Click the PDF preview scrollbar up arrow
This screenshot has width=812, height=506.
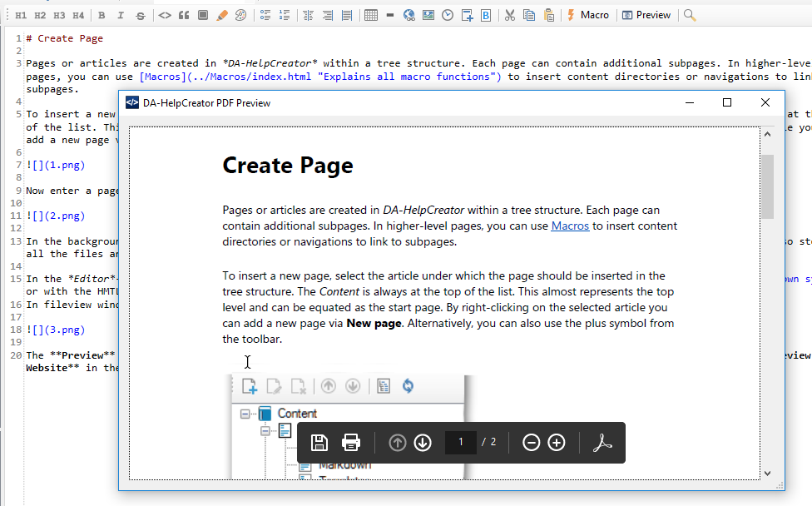pos(767,134)
